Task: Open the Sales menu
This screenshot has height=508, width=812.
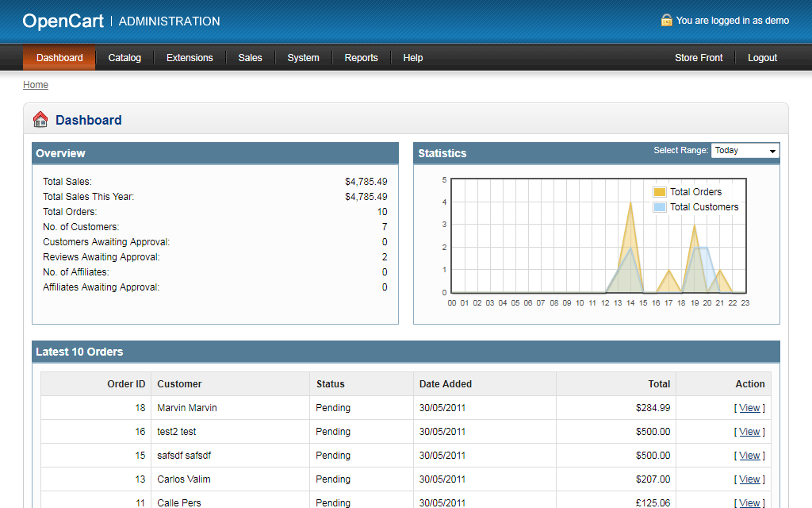Action: [x=250, y=58]
